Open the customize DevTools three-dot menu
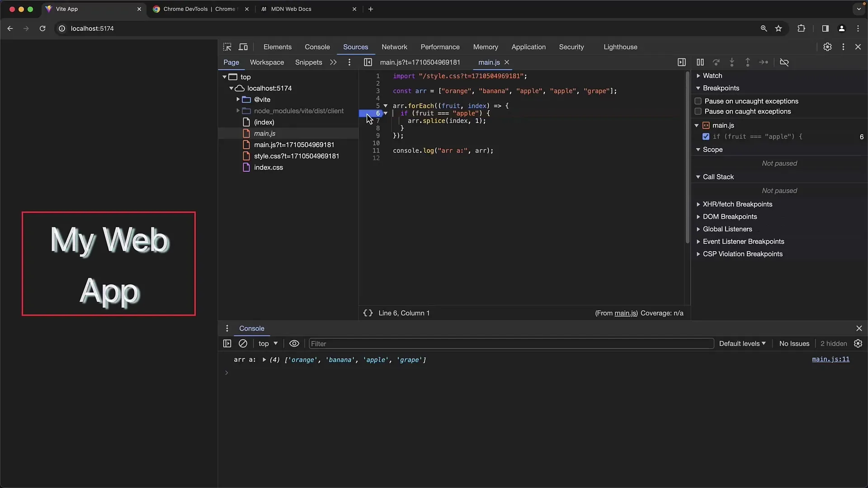The width and height of the screenshot is (868, 488). [x=843, y=47]
